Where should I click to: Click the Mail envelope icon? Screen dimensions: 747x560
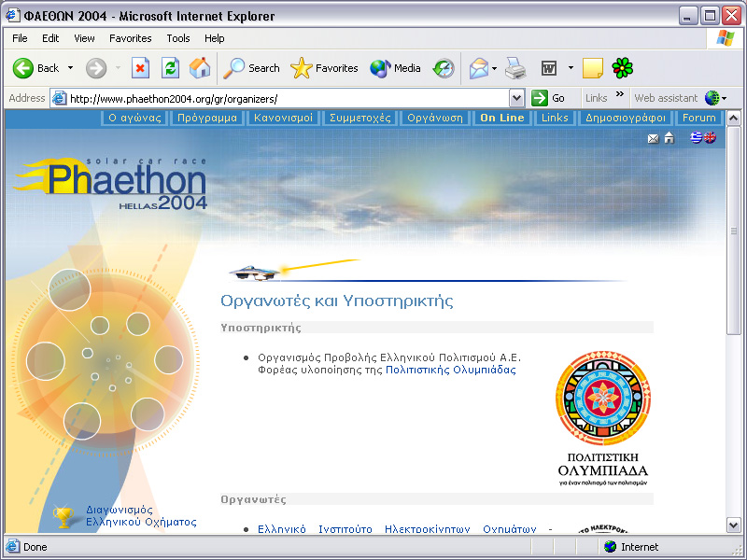click(x=479, y=68)
